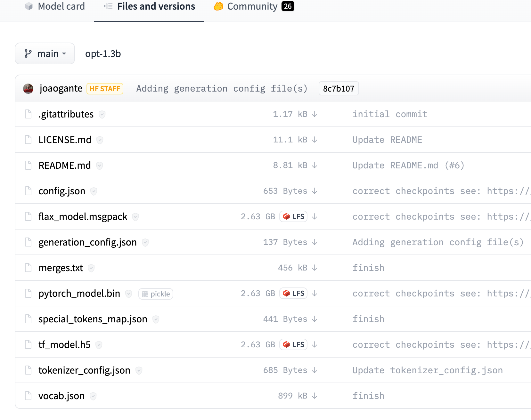
Task: Click the security shield icon beside config.json
Action: pyautogui.click(x=94, y=191)
